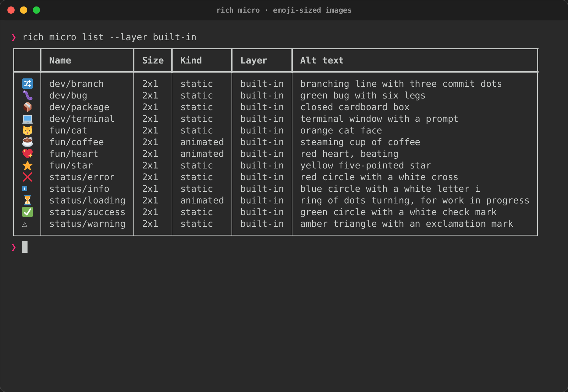Select the status/warning name cell
Screen dimensions: 568x392
87,224
